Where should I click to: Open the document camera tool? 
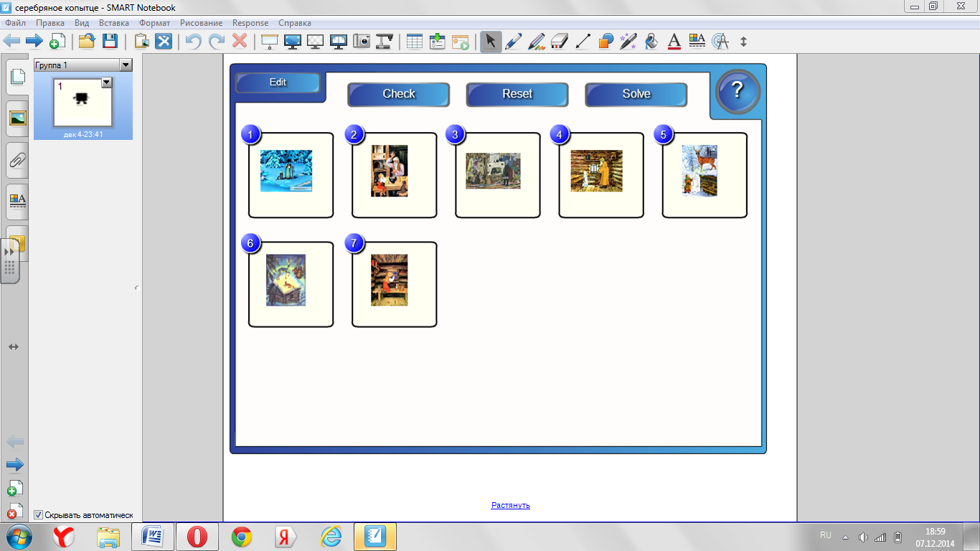coord(385,41)
